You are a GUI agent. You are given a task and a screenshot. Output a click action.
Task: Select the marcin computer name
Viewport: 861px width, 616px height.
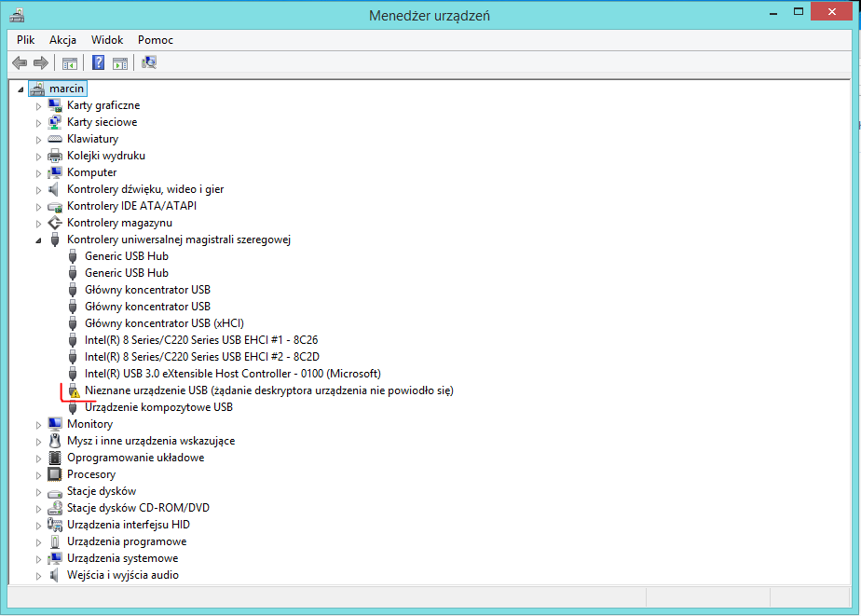pos(66,89)
